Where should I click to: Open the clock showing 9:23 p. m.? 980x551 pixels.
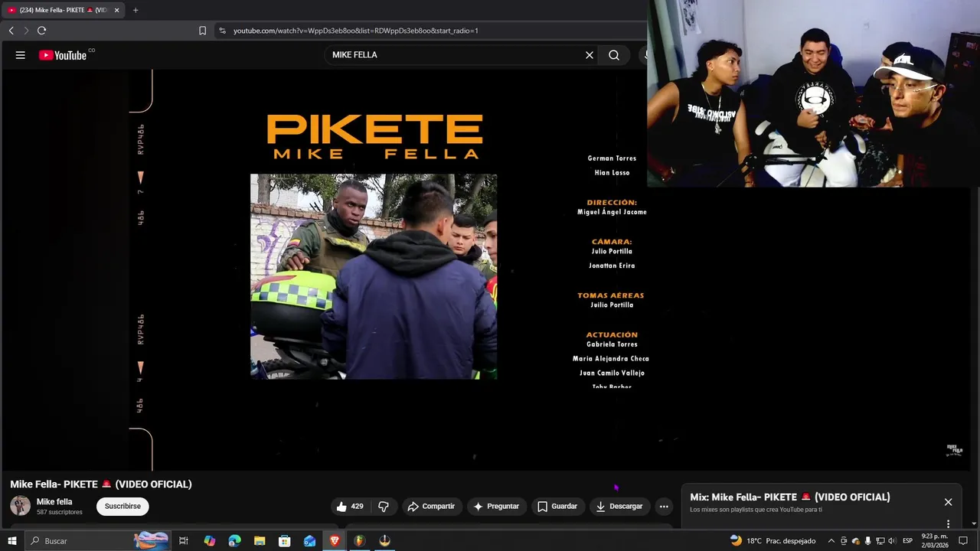click(x=935, y=541)
